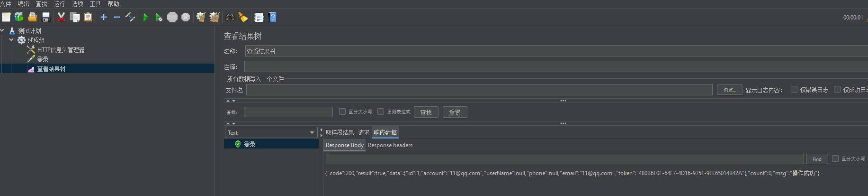Click the 查找 search text field

288,112
